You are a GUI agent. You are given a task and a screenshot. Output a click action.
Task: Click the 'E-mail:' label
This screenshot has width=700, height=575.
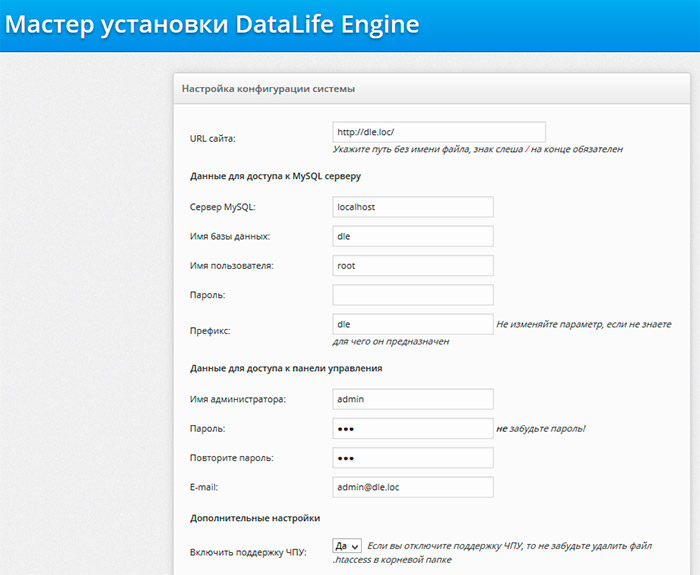(204, 488)
